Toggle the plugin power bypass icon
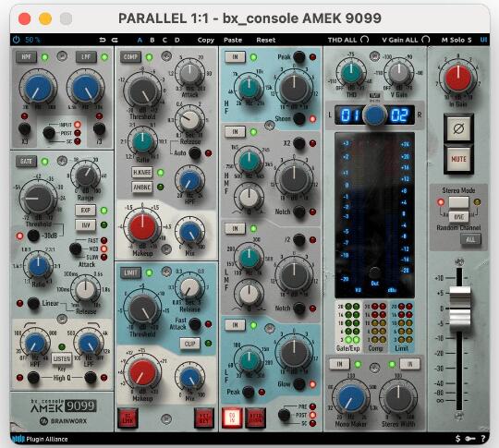The image size is (499, 448). pos(17,40)
